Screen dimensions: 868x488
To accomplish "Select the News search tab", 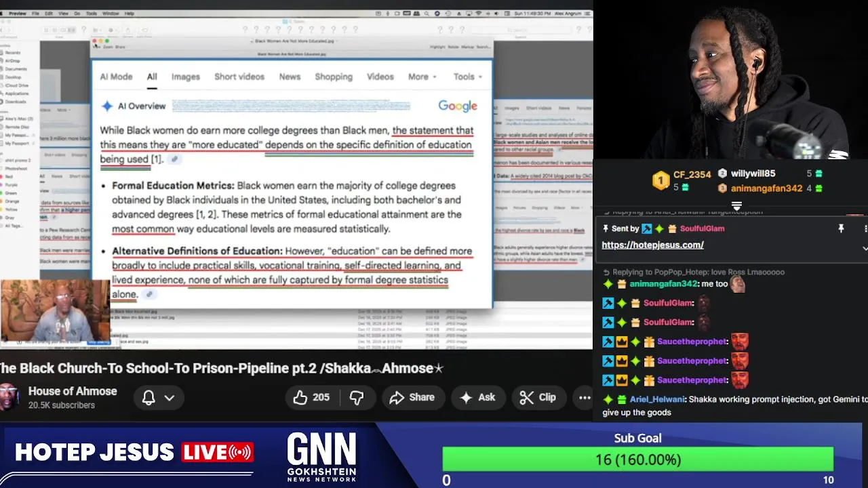I will click(290, 77).
